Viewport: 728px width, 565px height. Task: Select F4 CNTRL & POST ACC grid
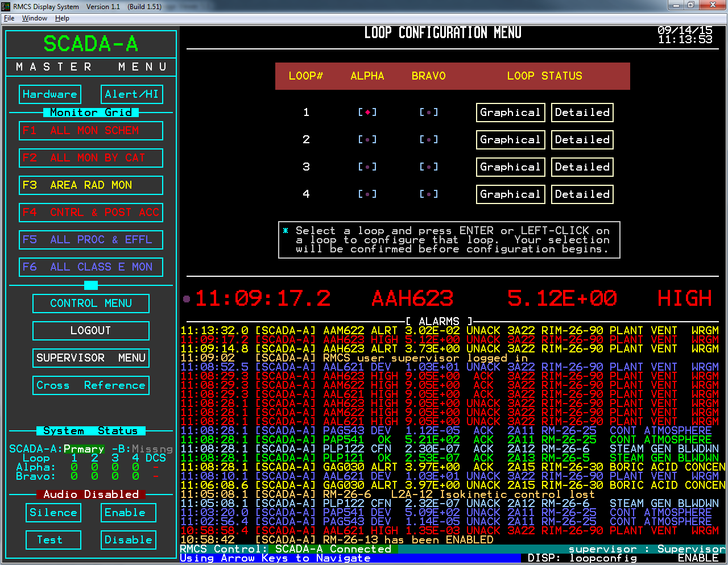91,213
